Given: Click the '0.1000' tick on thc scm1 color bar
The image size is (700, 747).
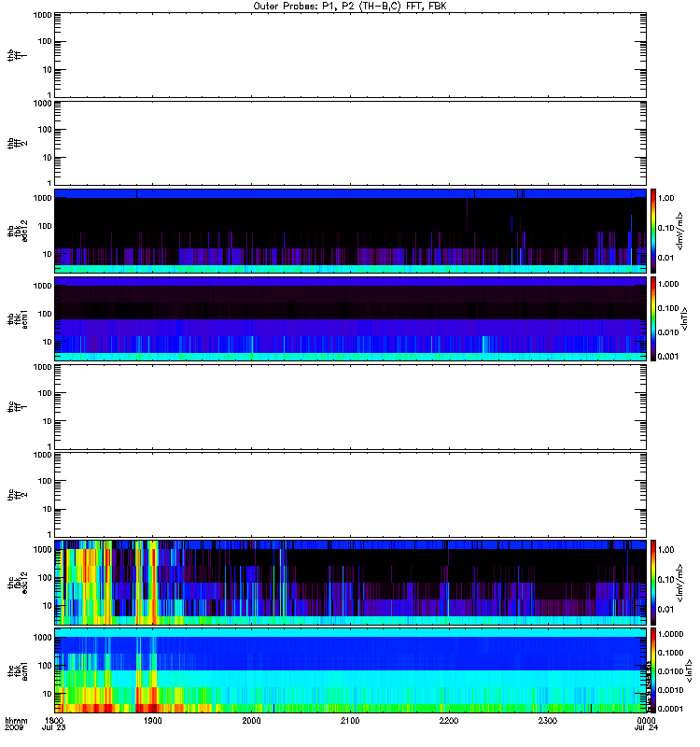Looking at the screenshot, I should pyautogui.click(x=670, y=653).
